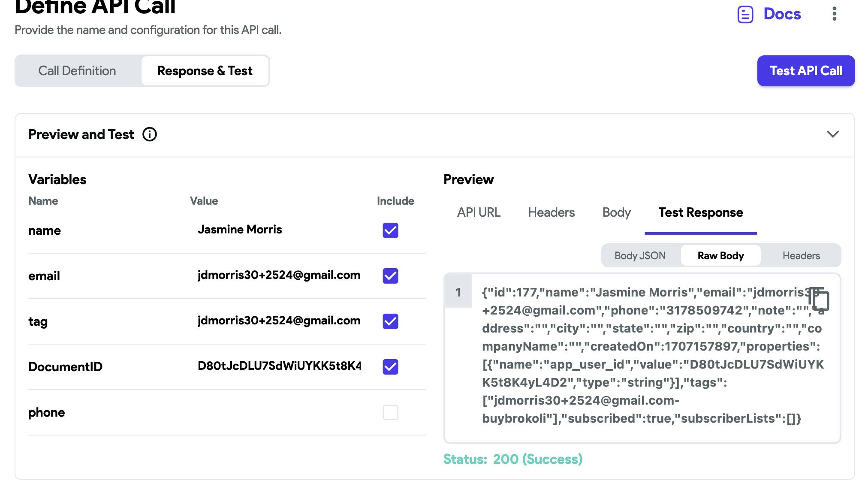The height and width of the screenshot is (484, 868).
Task: Toggle the tag variable include checkbox
Action: pyautogui.click(x=390, y=321)
